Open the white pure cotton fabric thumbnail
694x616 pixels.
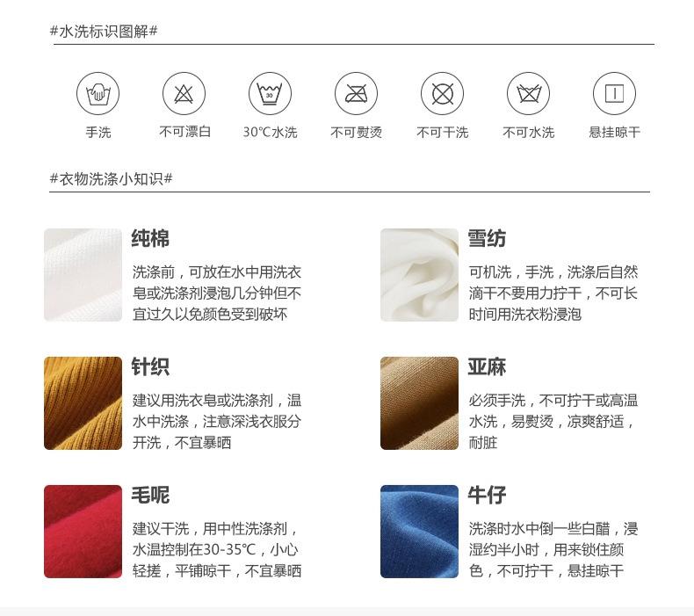coord(83,275)
